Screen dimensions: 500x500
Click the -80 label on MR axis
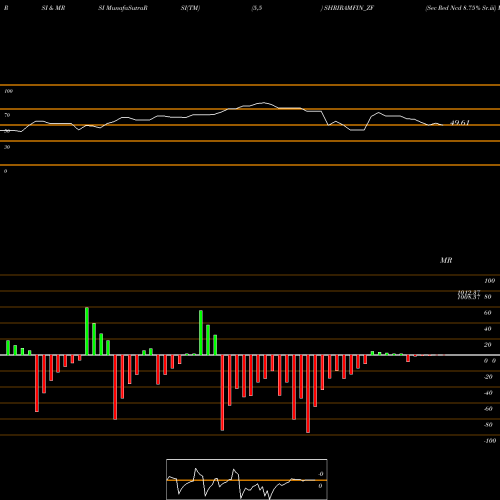click(x=488, y=425)
